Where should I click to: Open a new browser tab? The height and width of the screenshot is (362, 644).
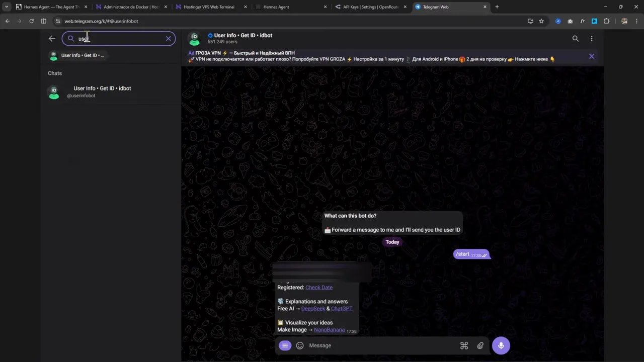pyautogui.click(x=497, y=7)
